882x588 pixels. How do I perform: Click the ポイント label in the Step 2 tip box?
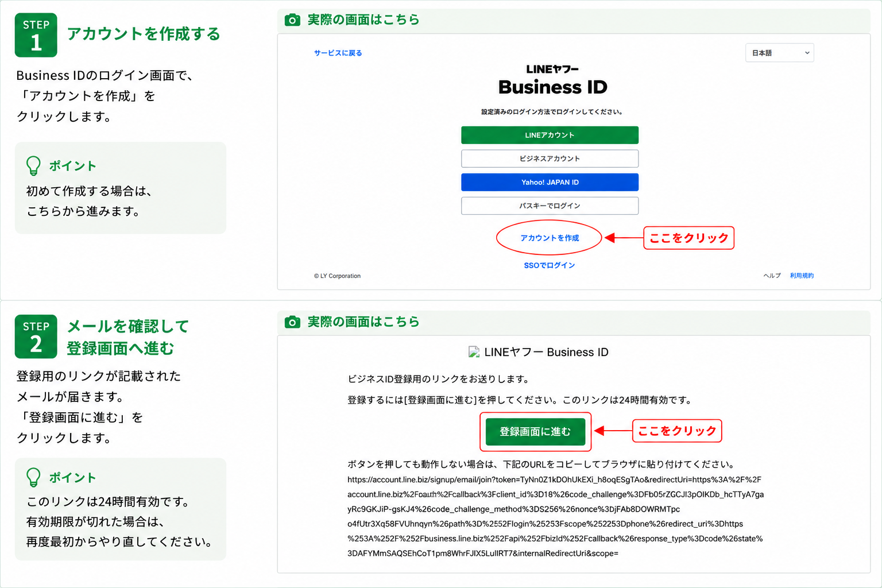coord(72,478)
